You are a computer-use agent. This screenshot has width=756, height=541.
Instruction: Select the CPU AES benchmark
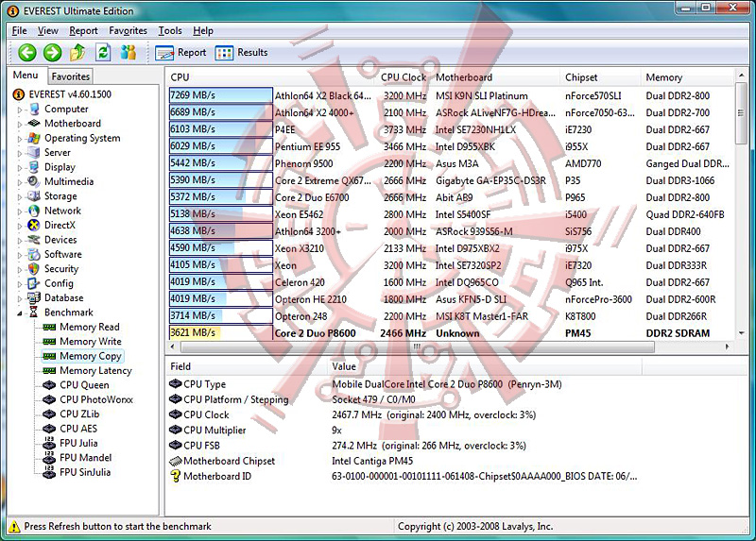[78, 429]
